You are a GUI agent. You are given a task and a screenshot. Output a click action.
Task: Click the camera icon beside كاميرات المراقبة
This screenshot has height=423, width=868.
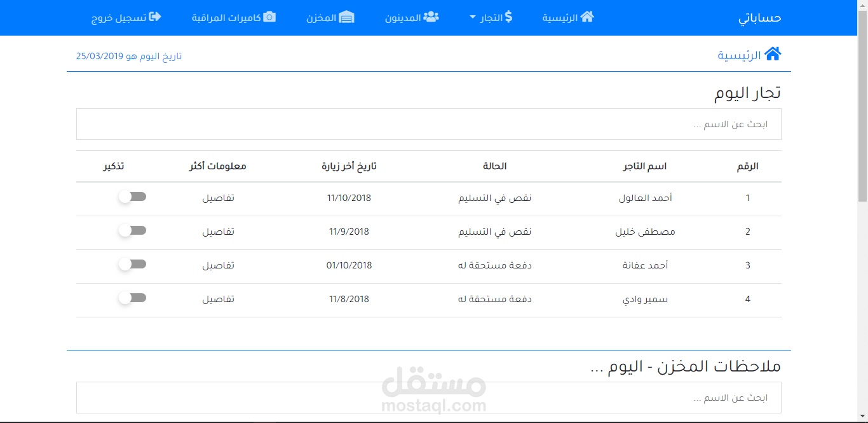(x=269, y=17)
